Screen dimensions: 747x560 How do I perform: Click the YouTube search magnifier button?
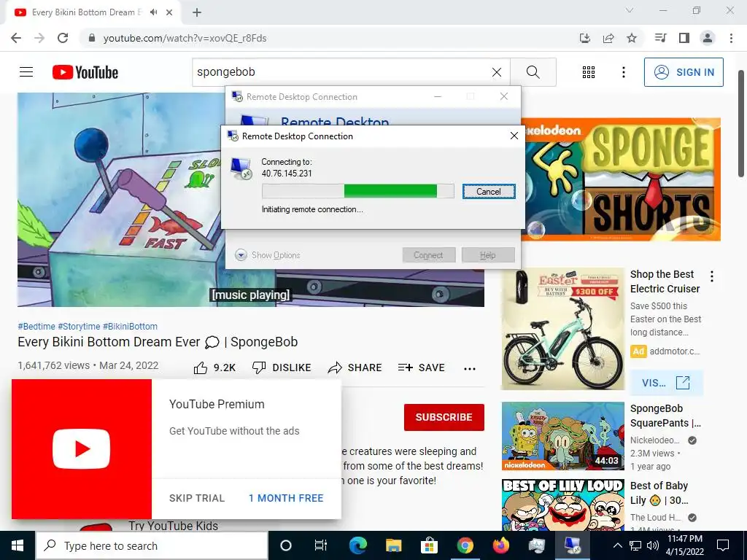pyautogui.click(x=533, y=72)
